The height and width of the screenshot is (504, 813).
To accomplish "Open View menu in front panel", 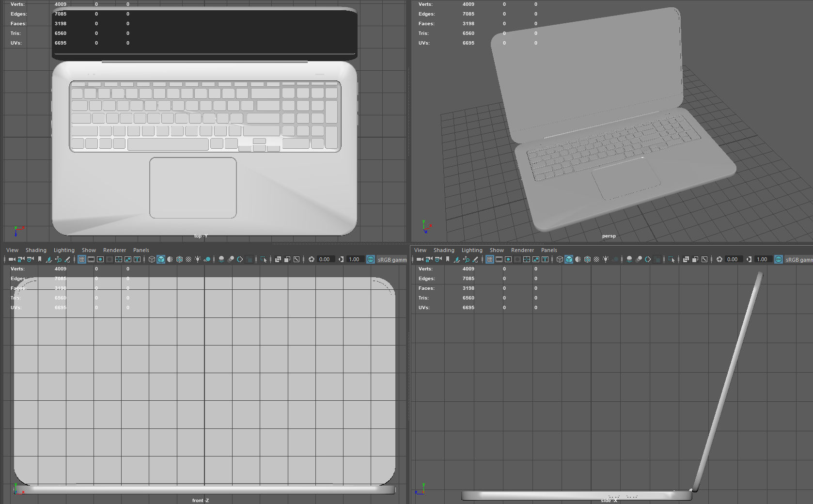I will [12, 250].
